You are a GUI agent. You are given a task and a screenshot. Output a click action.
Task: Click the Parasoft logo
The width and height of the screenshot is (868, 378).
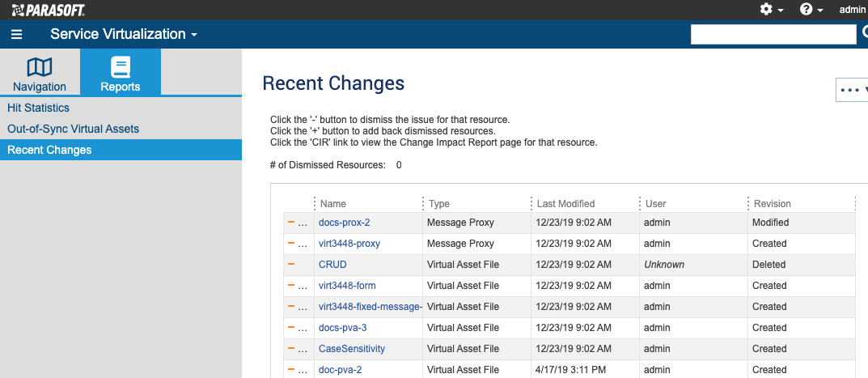49,10
